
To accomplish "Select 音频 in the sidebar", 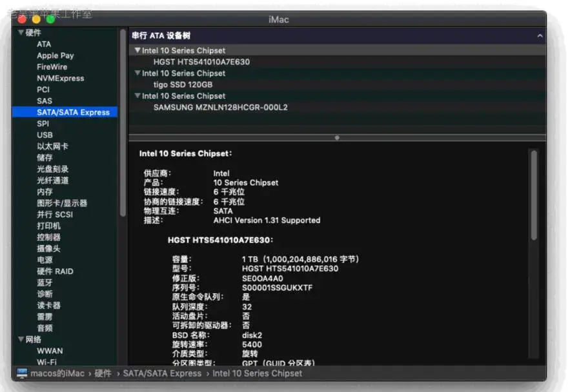I will pyautogui.click(x=45, y=328).
